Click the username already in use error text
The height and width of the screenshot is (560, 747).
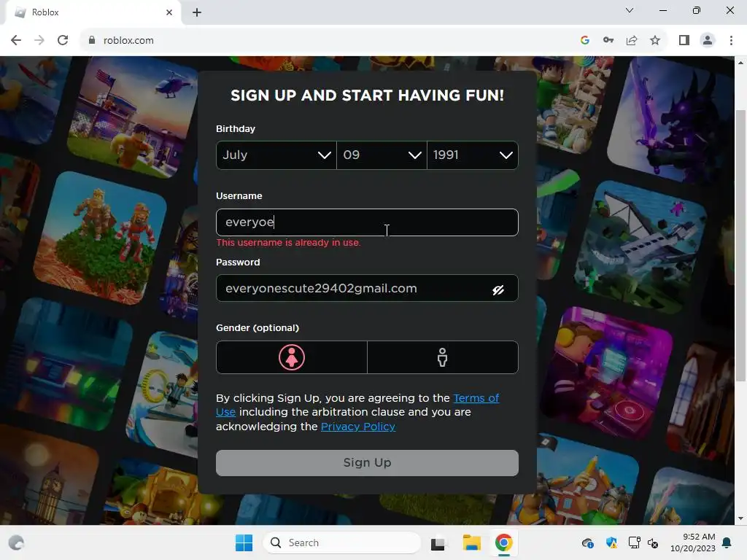point(288,243)
